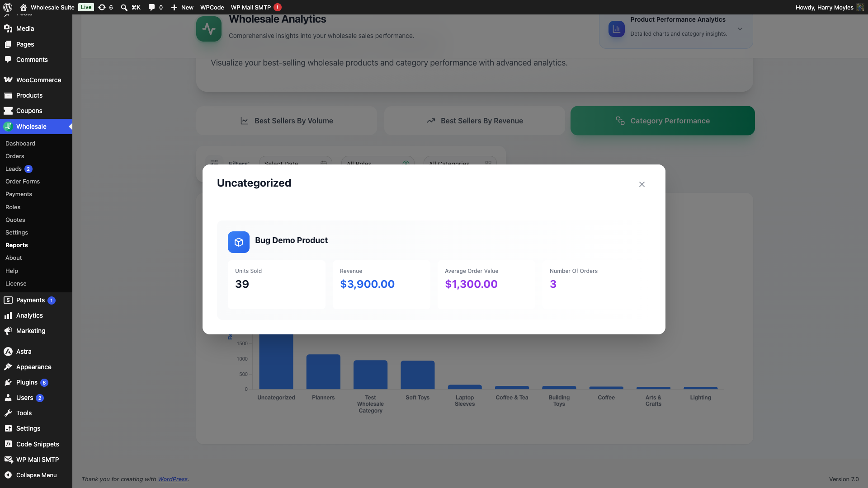Open the Leads submenu item

click(14, 169)
